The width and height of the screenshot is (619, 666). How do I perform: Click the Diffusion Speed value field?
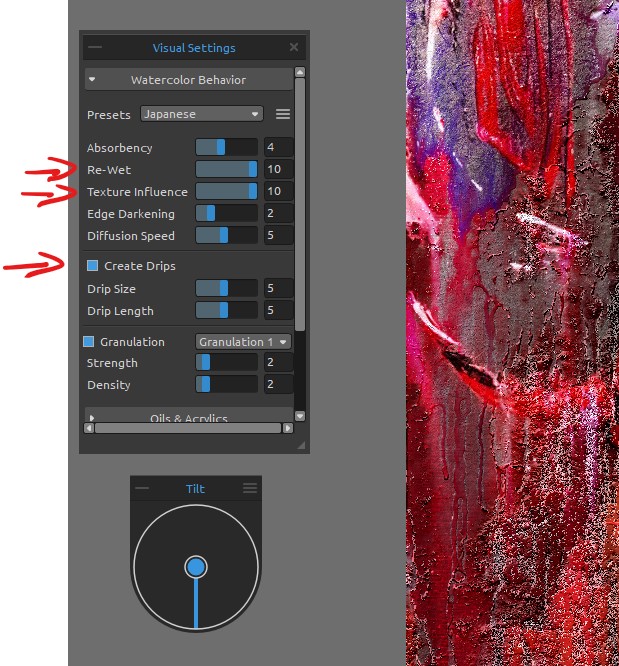(278, 235)
